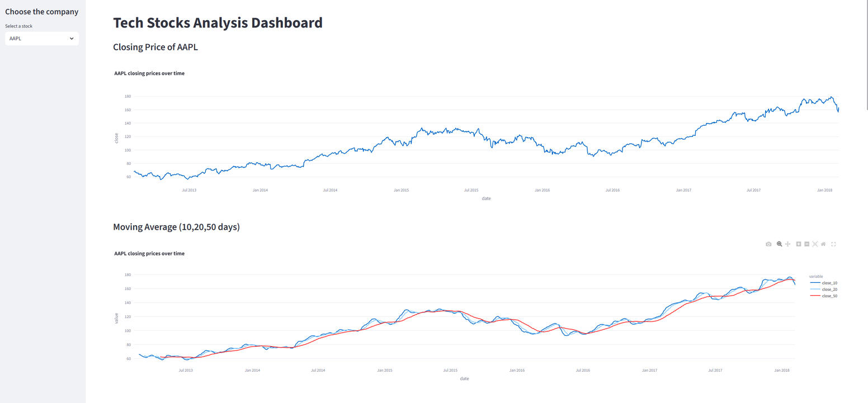The width and height of the screenshot is (868, 403).
Task: Click the red close_50 line swatch in legend
Action: pos(815,296)
